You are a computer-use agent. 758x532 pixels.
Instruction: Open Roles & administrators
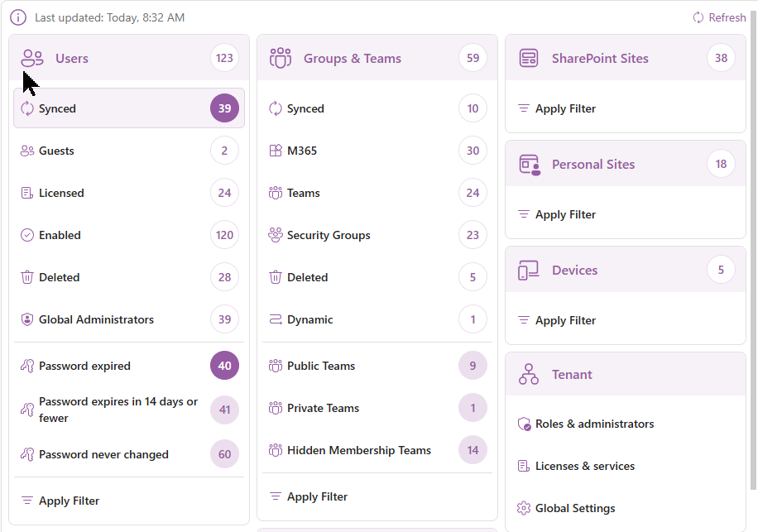(x=594, y=424)
